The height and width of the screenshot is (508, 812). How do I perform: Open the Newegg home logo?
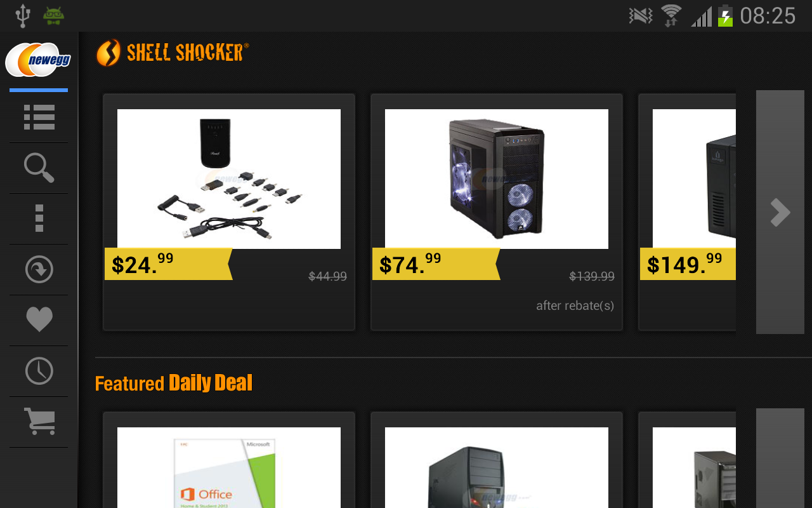(39, 60)
